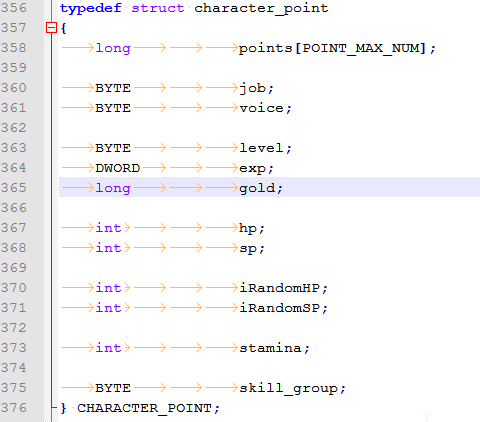Viewport: 480px width, 422px height.
Task: Click the 'typedef' keyword
Action: point(91,8)
